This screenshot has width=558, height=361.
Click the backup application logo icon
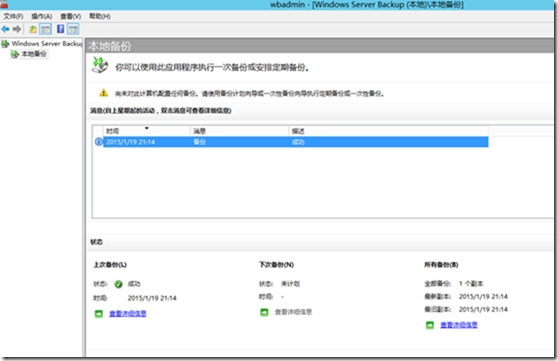[x=100, y=65]
